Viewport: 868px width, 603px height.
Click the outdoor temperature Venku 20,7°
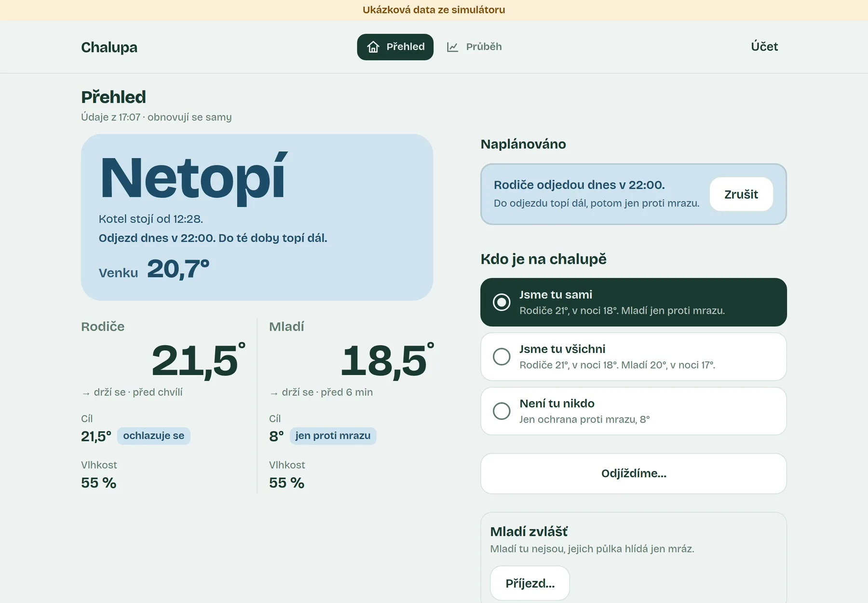pyautogui.click(x=154, y=269)
